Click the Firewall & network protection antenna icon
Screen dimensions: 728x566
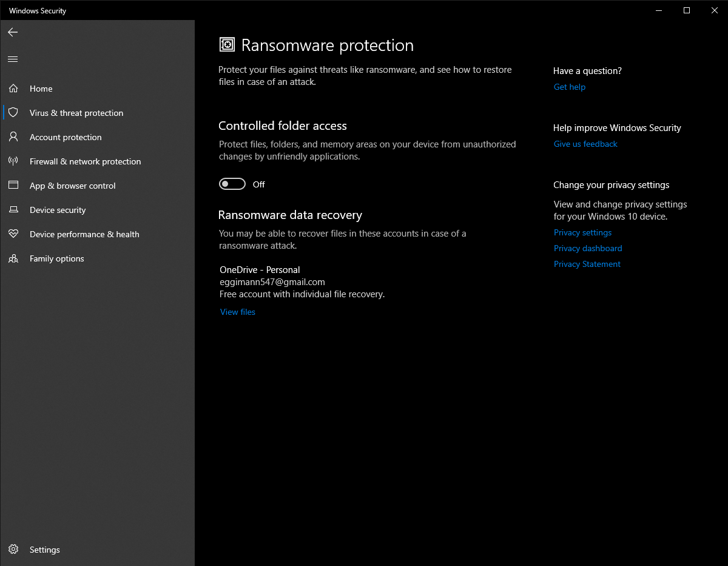coord(13,161)
